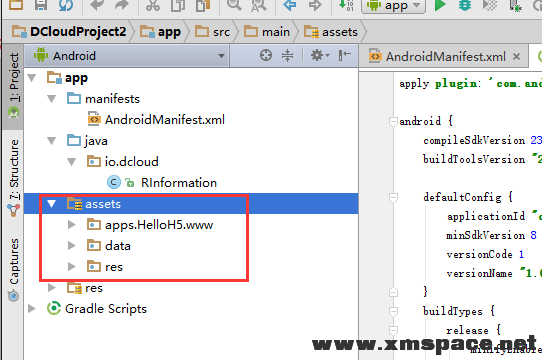The image size is (542, 360).
Task: Click the Debug bug icon
Action: pos(465,5)
